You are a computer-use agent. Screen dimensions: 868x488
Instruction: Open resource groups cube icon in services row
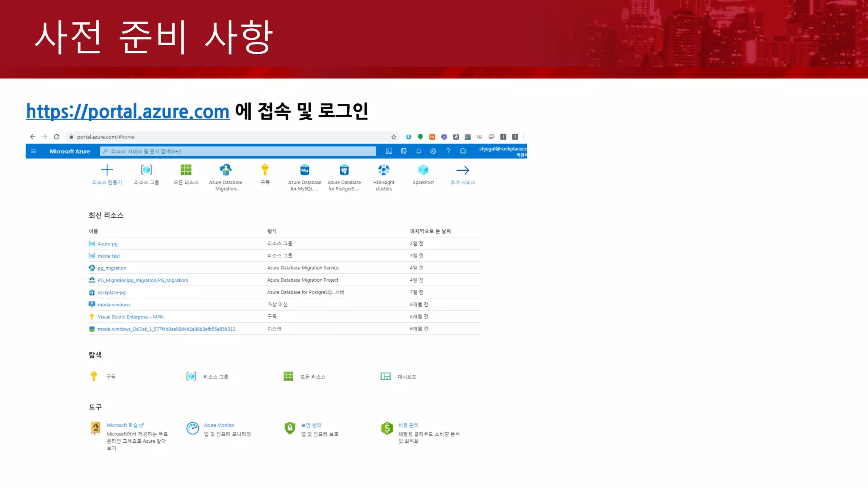pos(147,170)
